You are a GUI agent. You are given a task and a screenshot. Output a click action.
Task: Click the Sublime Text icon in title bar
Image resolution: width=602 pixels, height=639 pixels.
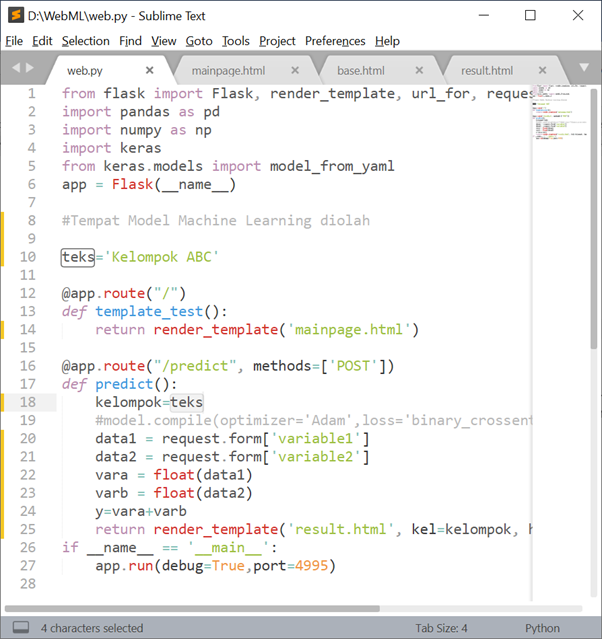14,15
